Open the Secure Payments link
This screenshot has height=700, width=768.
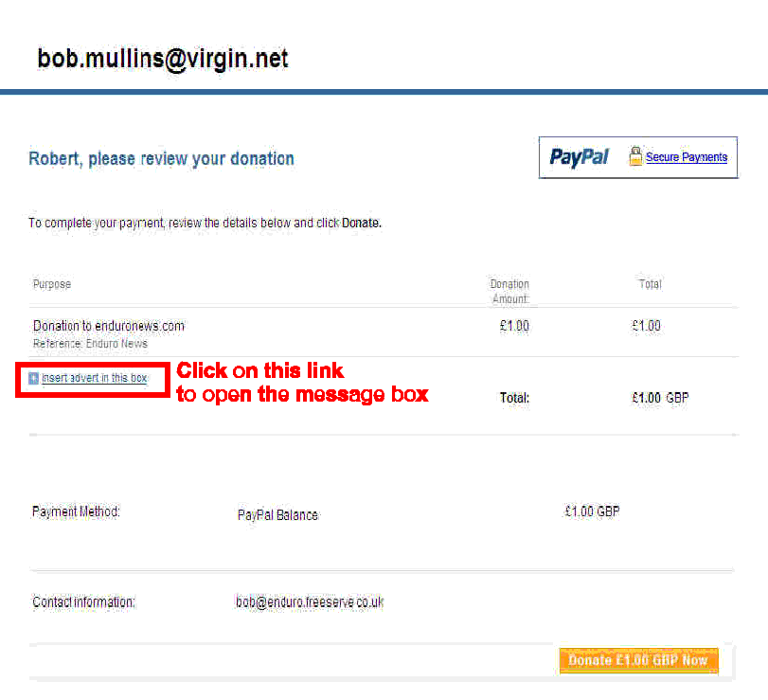[687, 157]
